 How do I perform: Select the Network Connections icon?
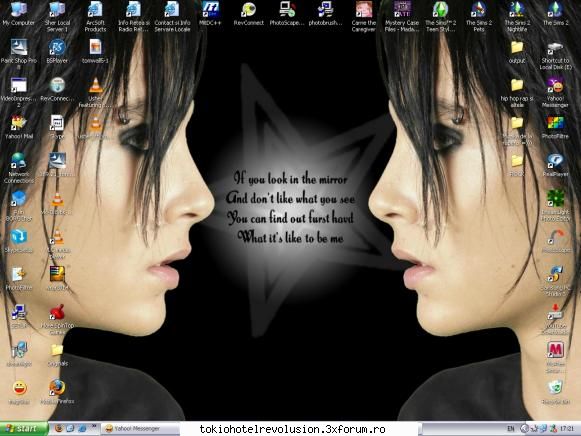click(19, 168)
